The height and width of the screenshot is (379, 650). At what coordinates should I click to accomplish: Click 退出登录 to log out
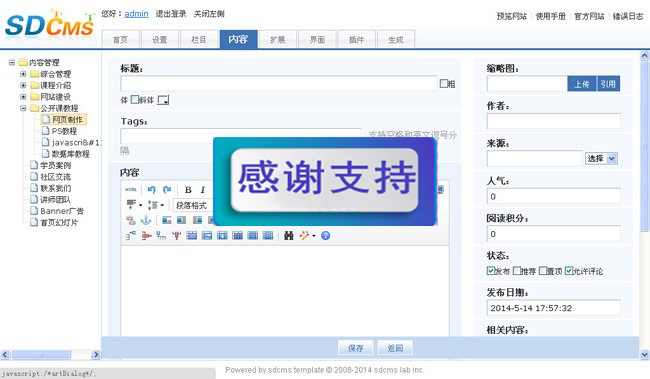click(171, 14)
